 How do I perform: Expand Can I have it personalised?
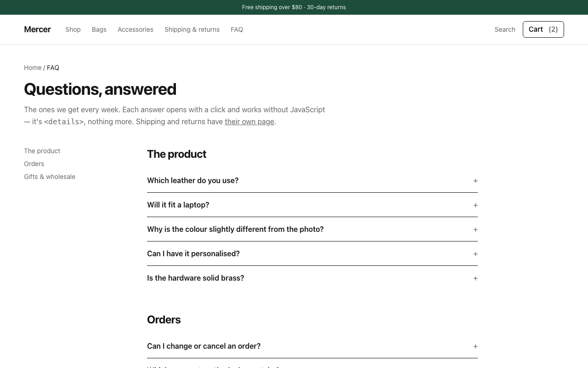[312, 253]
